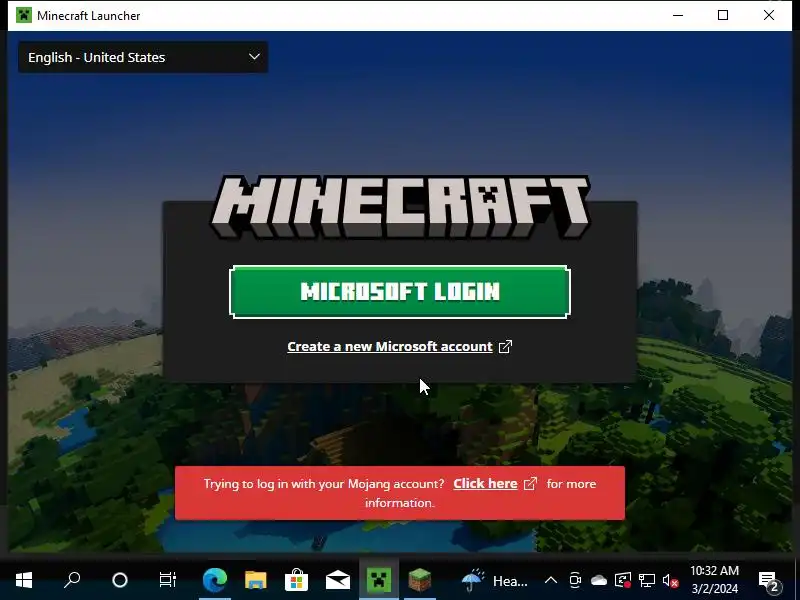This screenshot has width=800, height=600.
Task: Open Microsoft Store from the taskbar
Action: pyautogui.click(x=296, y=580)
